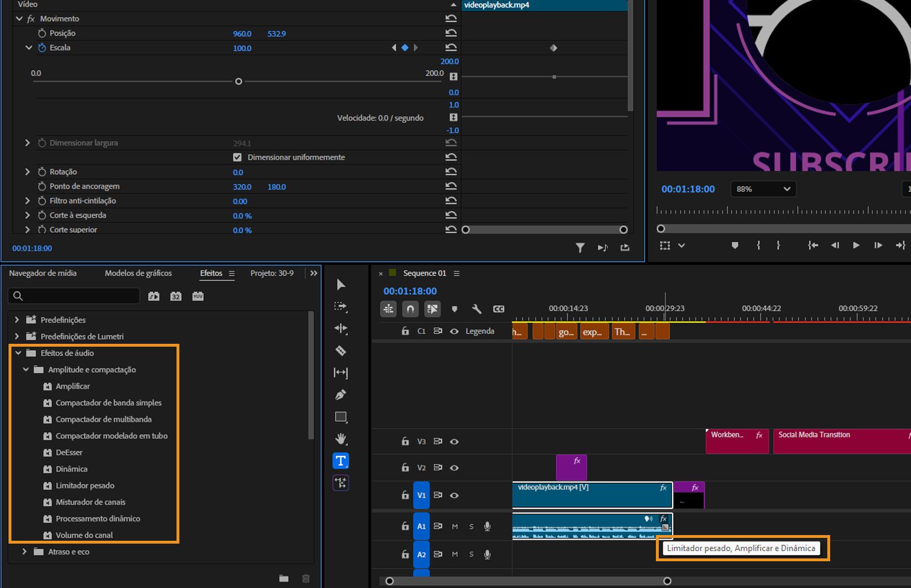The height and width of the screenshot is (588, 911).
Task: Collapse the Amplitude e compactação folder
Action: [25, 369]
